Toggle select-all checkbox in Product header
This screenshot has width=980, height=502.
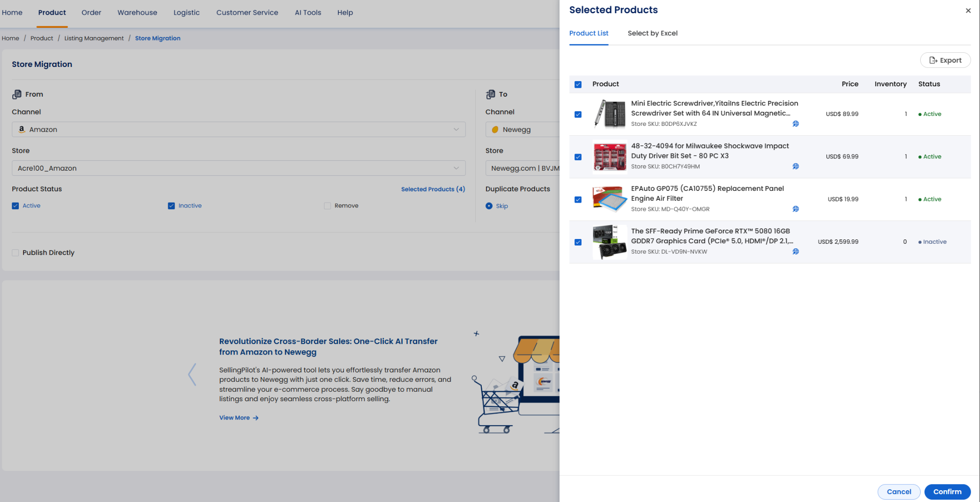(x=578, y=84)
